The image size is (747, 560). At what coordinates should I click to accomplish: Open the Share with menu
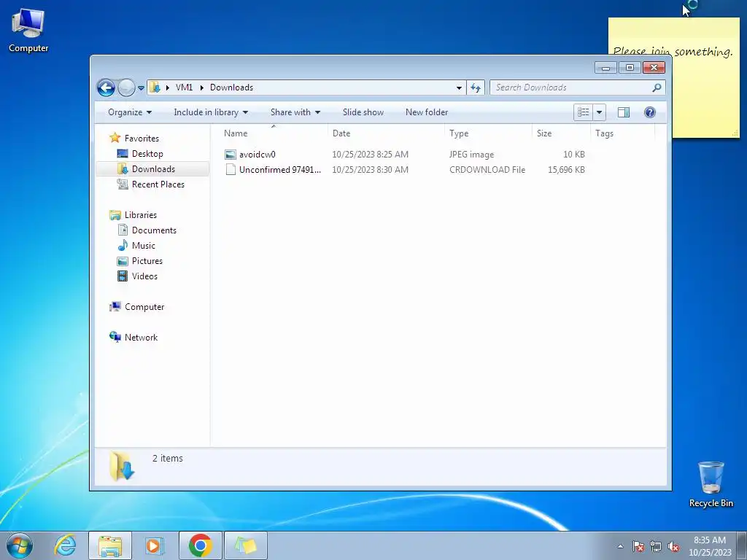click(x=295, y=112)
